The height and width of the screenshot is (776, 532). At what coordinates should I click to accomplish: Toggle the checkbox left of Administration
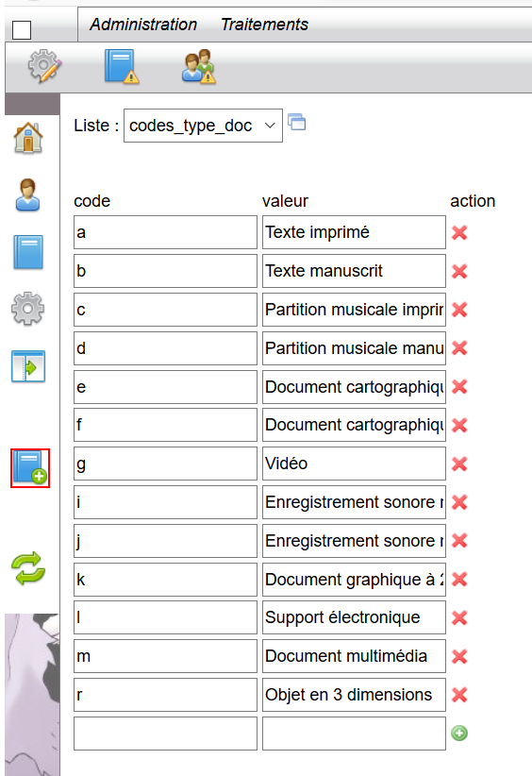pyautogui.click(x=22, y=30)
